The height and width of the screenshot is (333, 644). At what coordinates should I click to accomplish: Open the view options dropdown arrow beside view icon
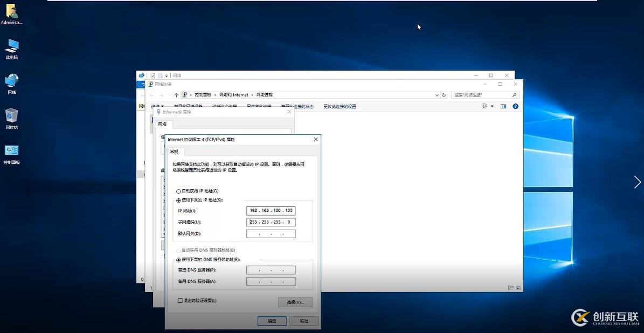492,106
